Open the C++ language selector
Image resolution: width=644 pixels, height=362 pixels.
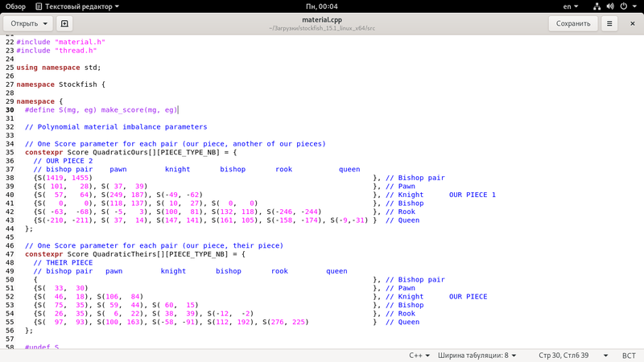pos(419,355)
